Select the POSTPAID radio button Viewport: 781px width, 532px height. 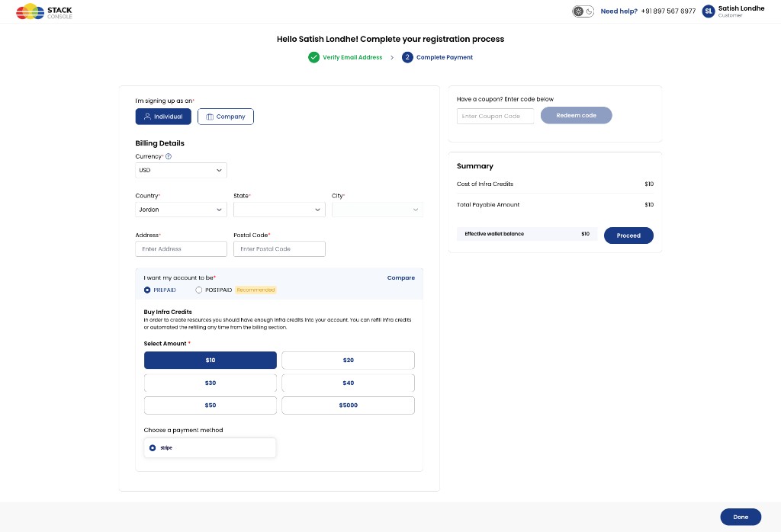(x=199, y=290)
